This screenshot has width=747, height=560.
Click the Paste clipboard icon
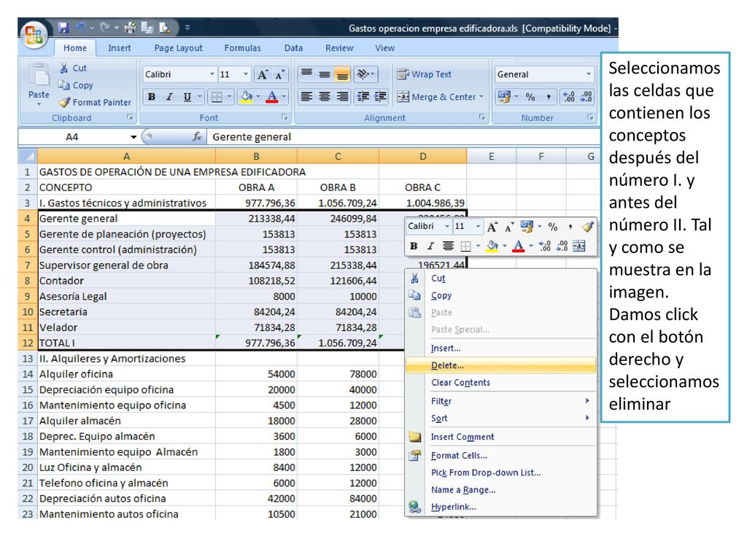pyautogui.click(x=39, y=75)
